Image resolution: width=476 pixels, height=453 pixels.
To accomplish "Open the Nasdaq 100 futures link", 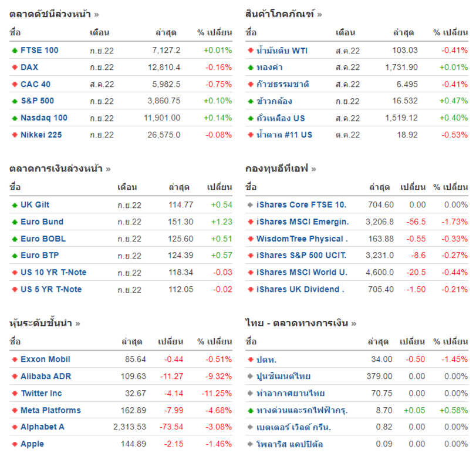I will 43,118.
